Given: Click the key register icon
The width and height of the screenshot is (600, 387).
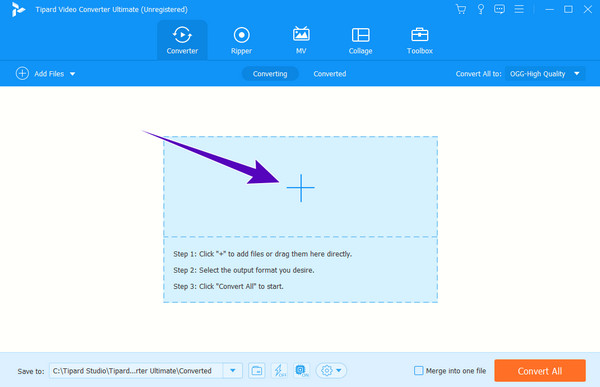Looking at the screenshot, I should pyautogui.click(x=481, y=9).
